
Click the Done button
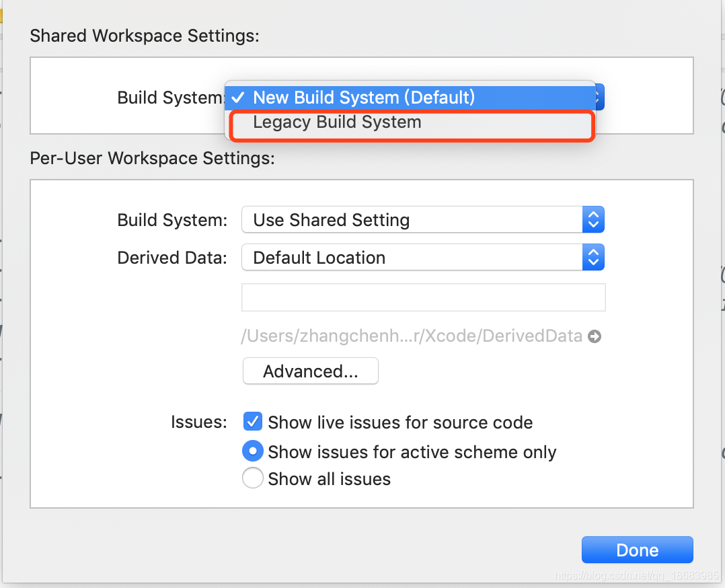(637, 550)
